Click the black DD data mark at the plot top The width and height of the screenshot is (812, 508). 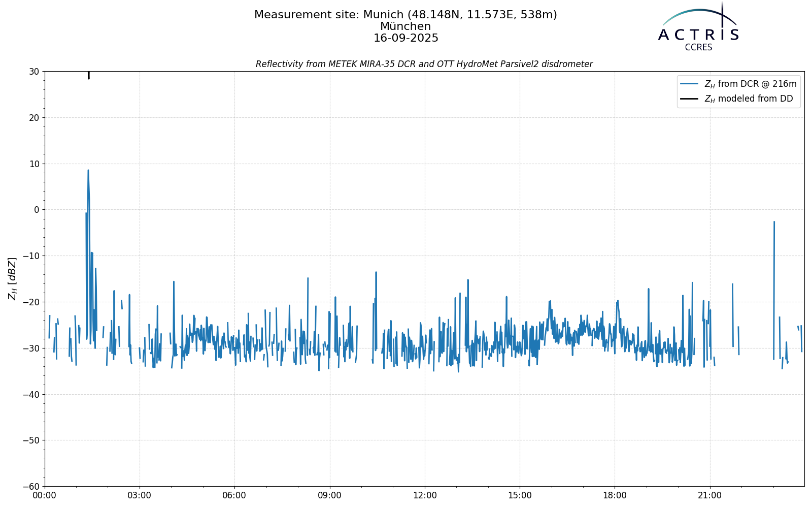pyautogui.click(x=89, y=75)
